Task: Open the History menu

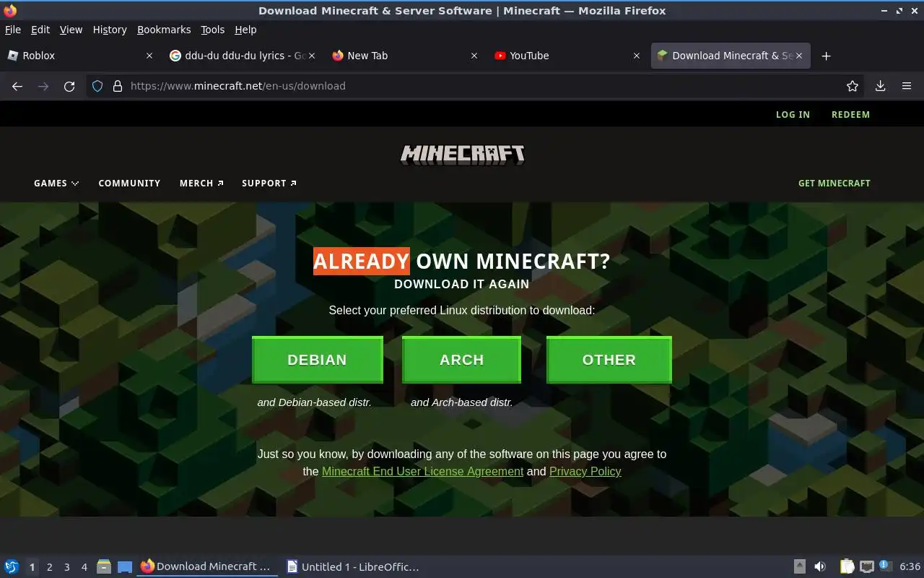Action: pyautogui.click(x=110, y=30)
